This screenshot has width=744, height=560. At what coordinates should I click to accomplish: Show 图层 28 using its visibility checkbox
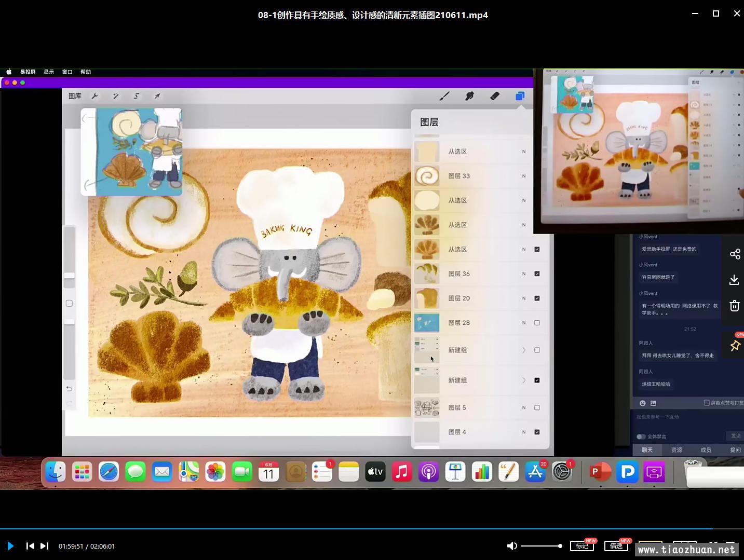tap(537, 323)
